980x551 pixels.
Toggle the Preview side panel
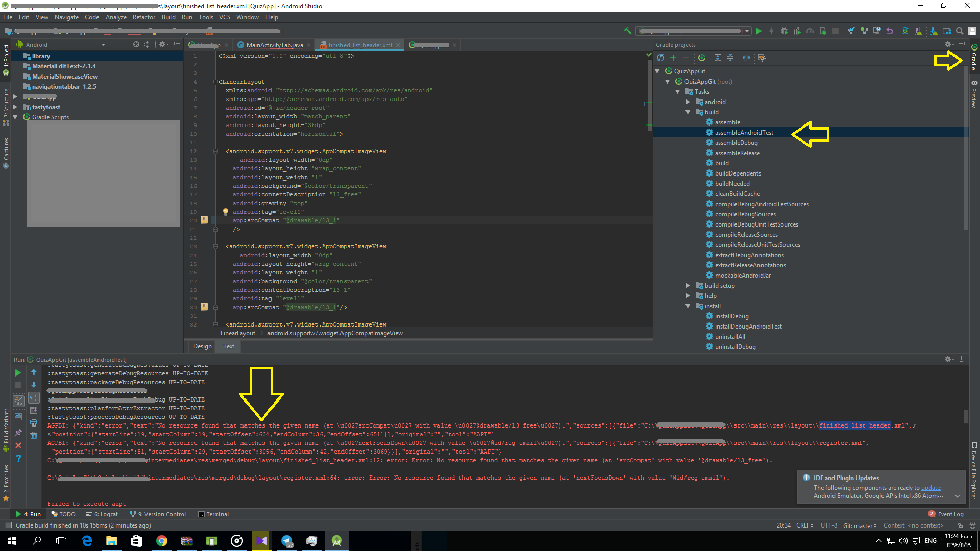pos(974,93)
